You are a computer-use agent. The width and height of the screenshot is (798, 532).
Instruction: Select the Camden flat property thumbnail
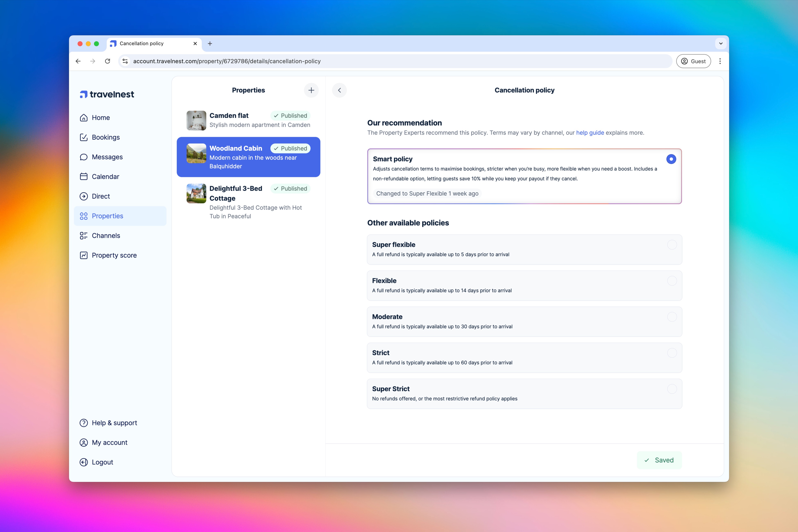[x=196, y=120]
